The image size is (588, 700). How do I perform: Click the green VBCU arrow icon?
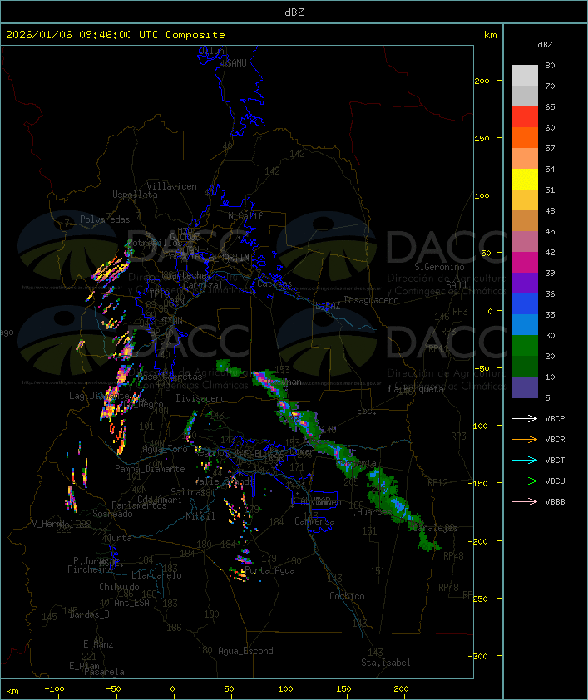pos(525,481)
